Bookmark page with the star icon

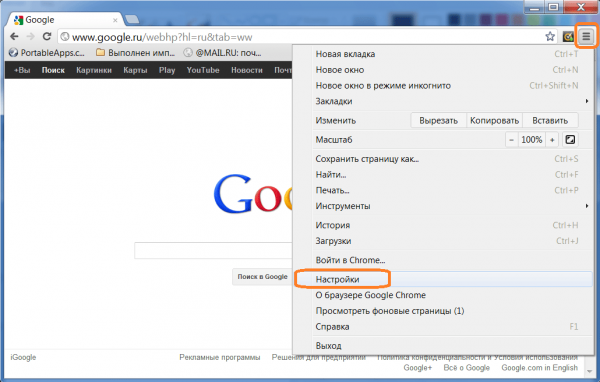pyautogui.click(x=550, y=37)
